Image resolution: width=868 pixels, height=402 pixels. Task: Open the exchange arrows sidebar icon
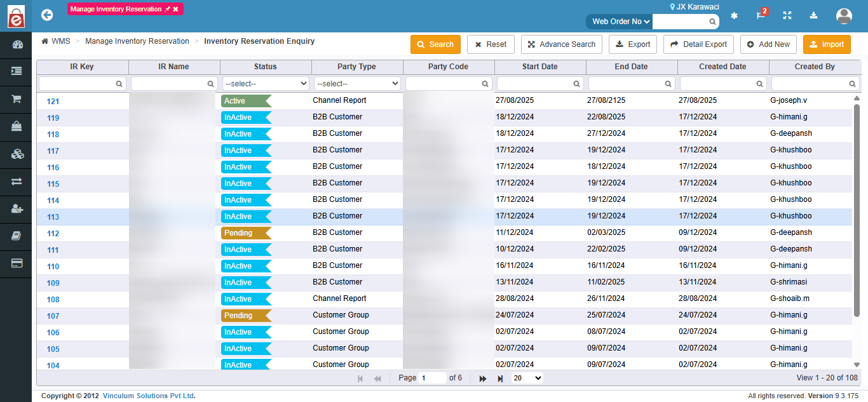17,182
